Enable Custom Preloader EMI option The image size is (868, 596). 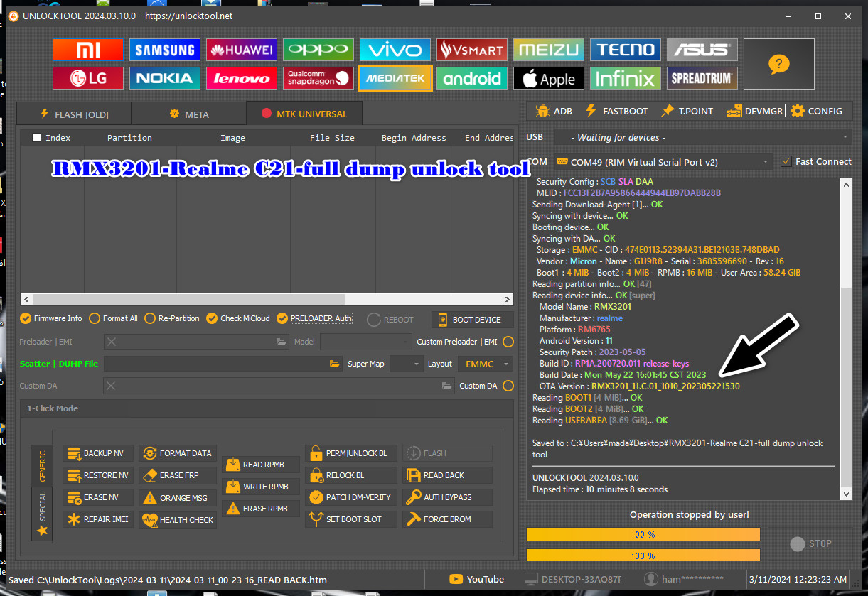(x=508, y=342)
